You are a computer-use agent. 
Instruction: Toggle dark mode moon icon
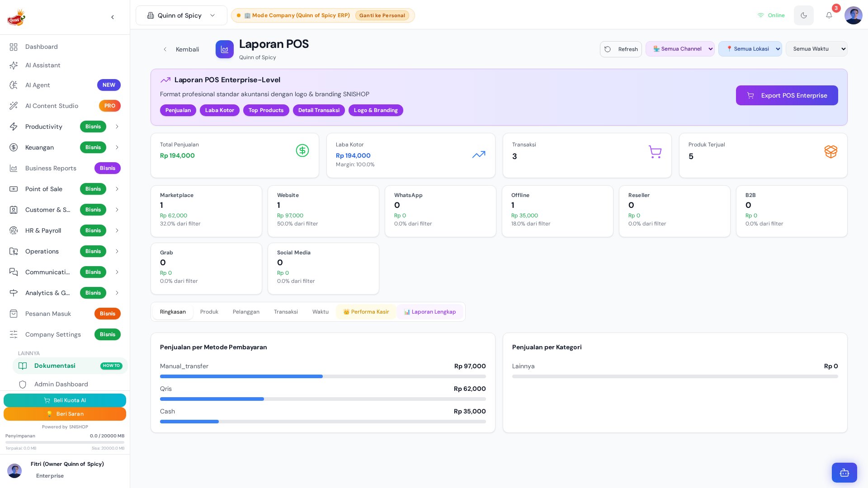pos(804,15)
